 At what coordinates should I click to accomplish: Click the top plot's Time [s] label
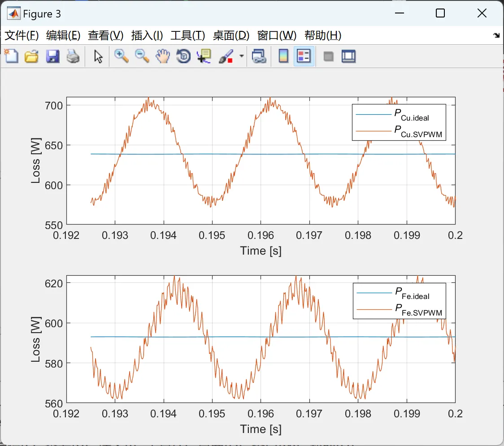coord(261,251)
